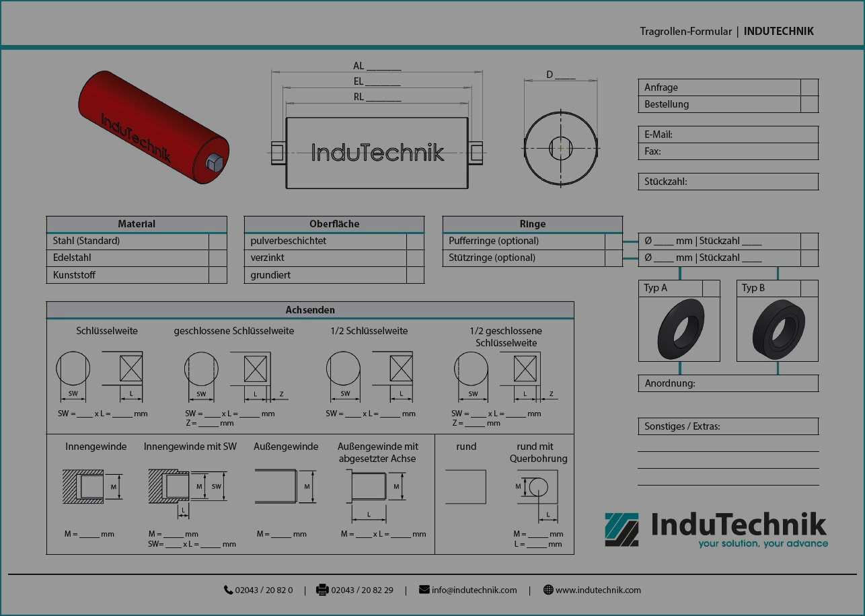Click the envelope email icon in footer
This screenshot has width=865, height=616.
click(424, 590)
